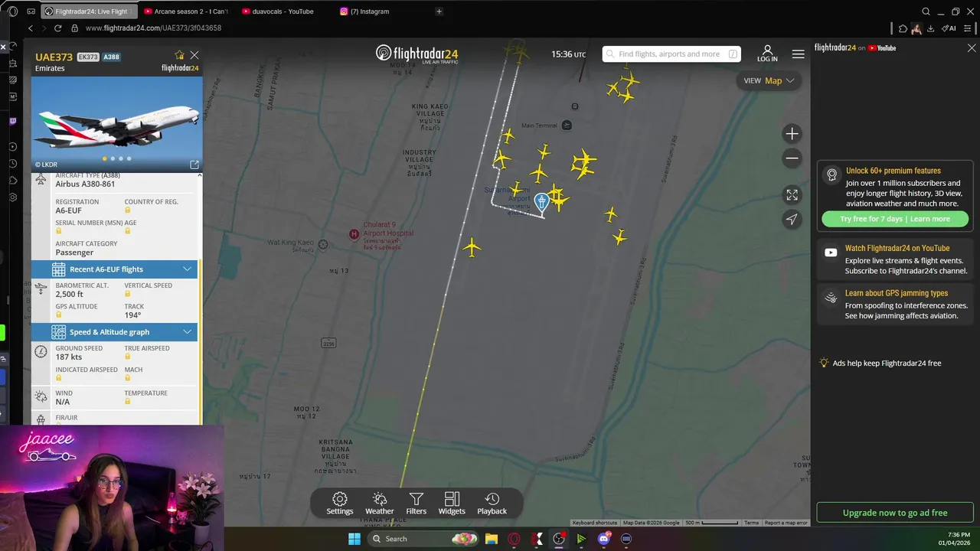Image resolution: width=980 pixels, height=551 pixels.
Task: Select the aircraft icon on the runway approach
Action: [472, 247]
